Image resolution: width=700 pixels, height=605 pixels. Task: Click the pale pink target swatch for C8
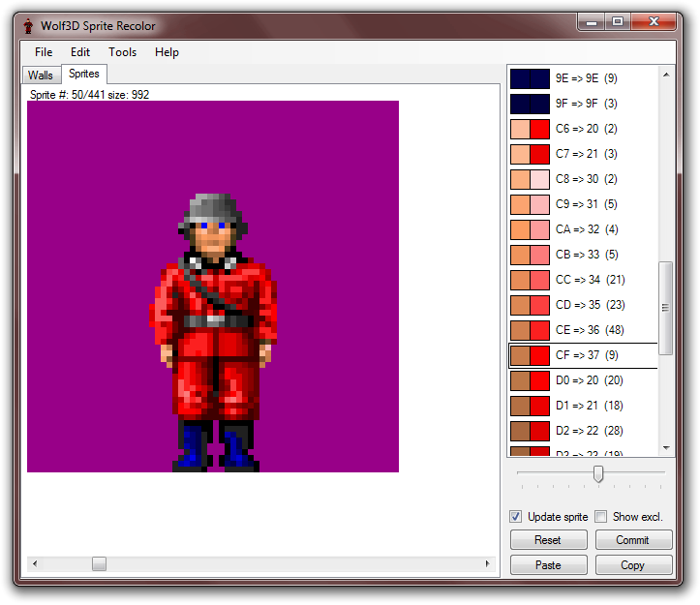[x=539, y=179]
